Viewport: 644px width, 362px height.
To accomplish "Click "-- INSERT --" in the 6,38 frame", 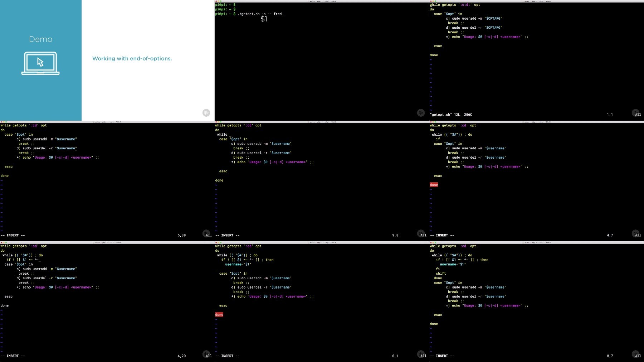I will tap(13, 235).
